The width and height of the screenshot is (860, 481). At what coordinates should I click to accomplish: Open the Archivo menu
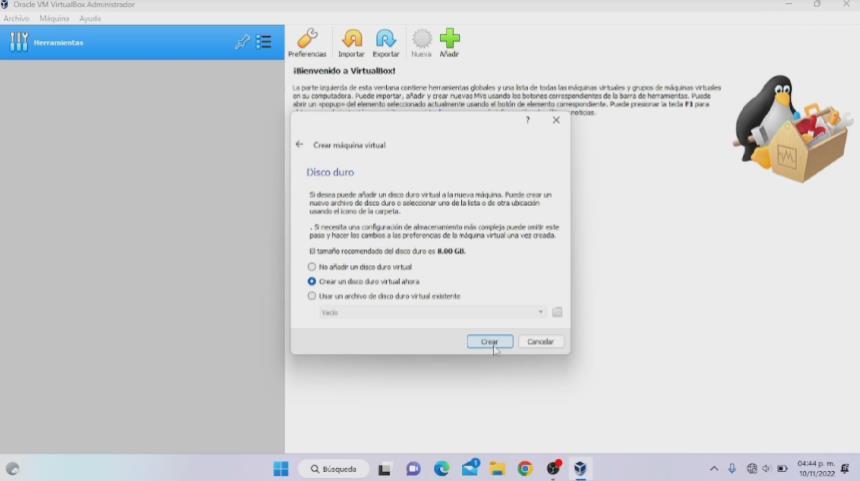(x=16, y=19)
